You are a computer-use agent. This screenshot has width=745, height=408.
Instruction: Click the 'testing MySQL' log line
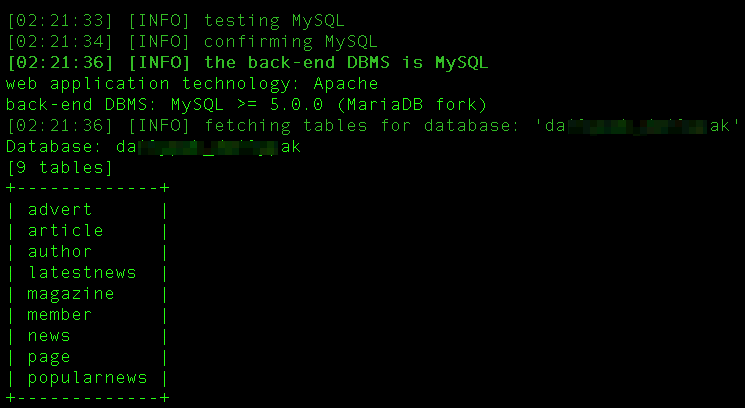click(x=176, y=21)
